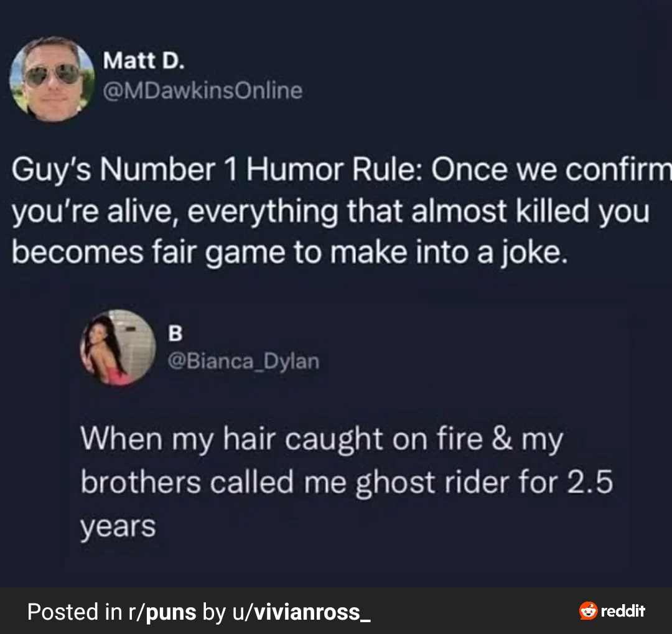Visit the u/vivianross_ user profile

pyautogui.click(x=302, y=612)
